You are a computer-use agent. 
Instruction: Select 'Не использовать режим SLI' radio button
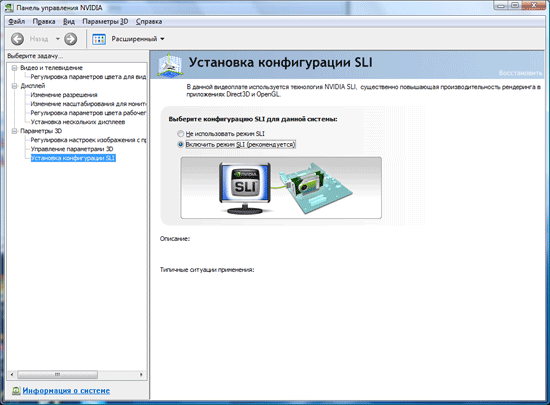coord(180,134)
